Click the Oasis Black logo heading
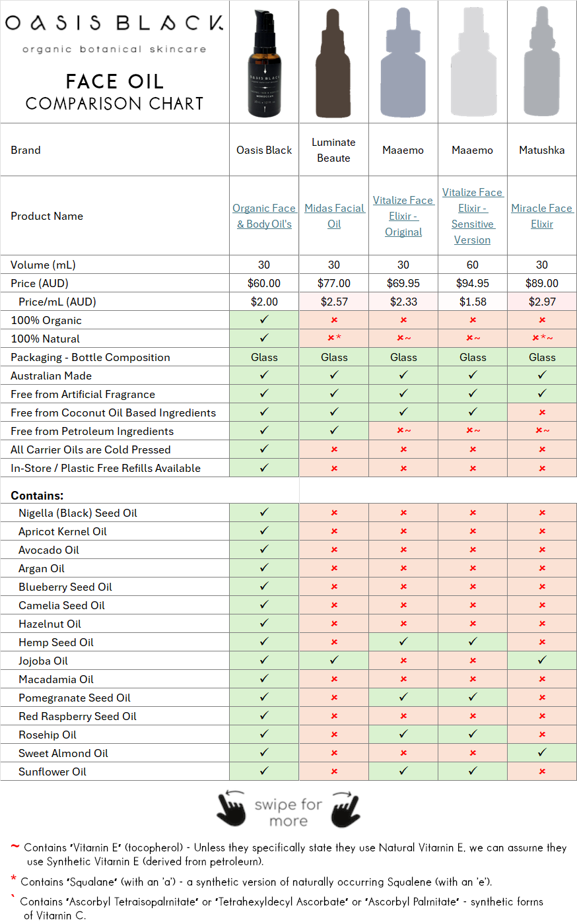Screen dimensions: 577x924 click(114, 23)
